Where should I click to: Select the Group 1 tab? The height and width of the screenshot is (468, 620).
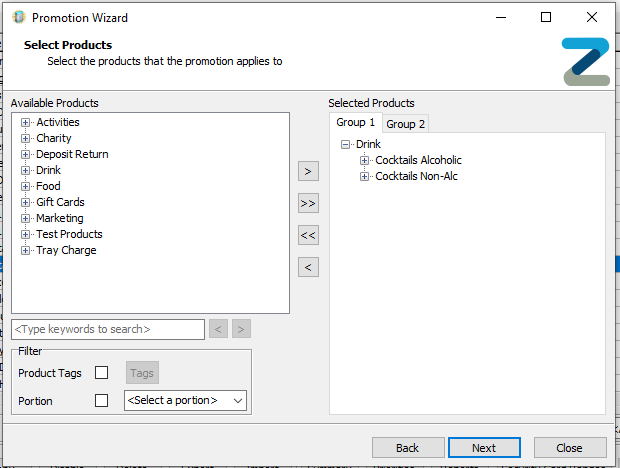click(x=355, y=123)
